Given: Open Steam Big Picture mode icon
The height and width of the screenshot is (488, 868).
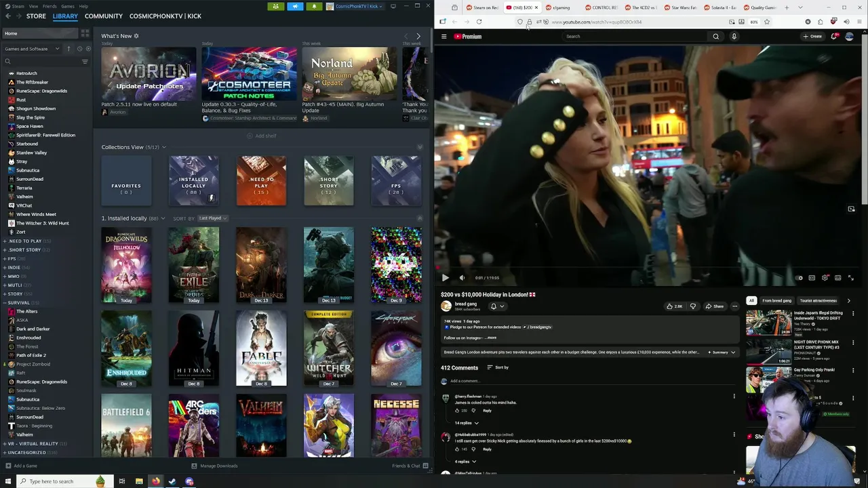Looking at the screenshot, I should 393,6.
